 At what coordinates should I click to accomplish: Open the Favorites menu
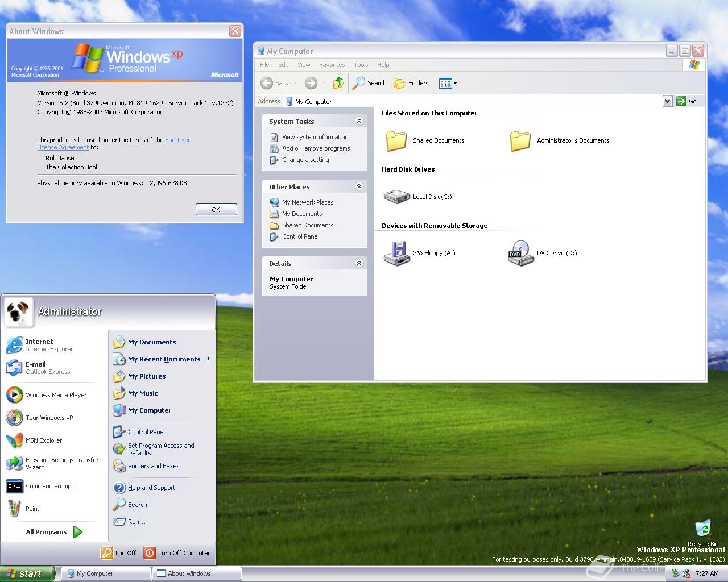tap(332, 65)
